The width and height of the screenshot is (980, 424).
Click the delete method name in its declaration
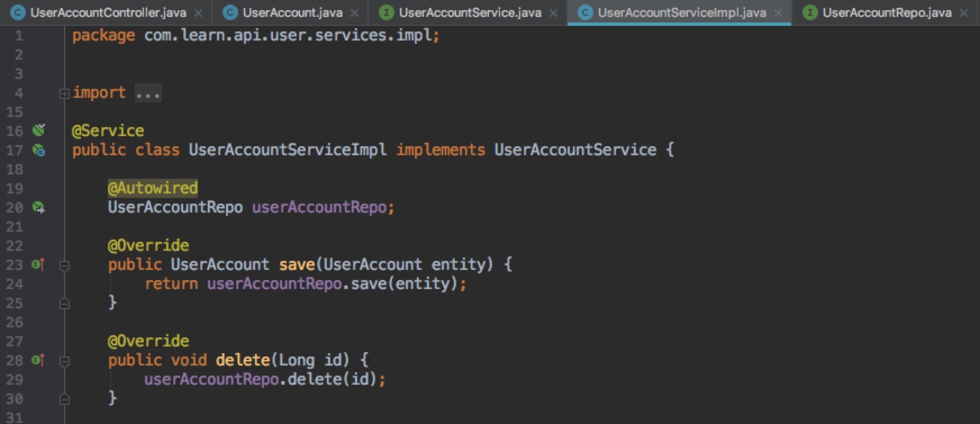(x=243, y=360)
